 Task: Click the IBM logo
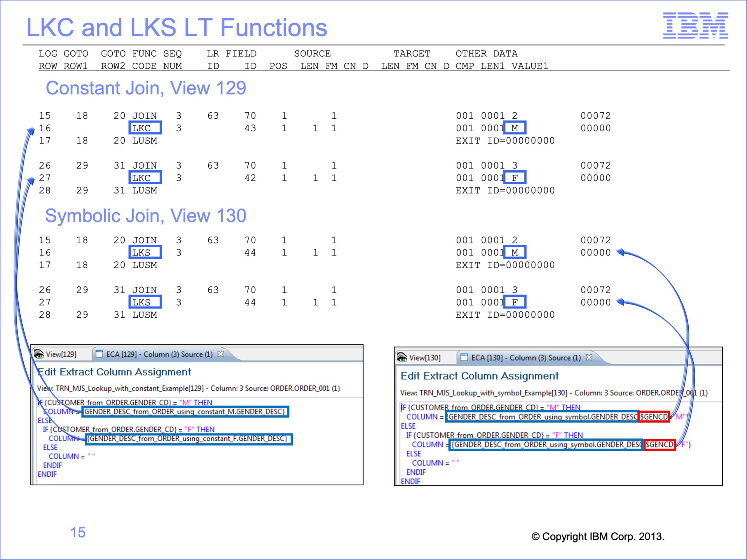point(696,25)
